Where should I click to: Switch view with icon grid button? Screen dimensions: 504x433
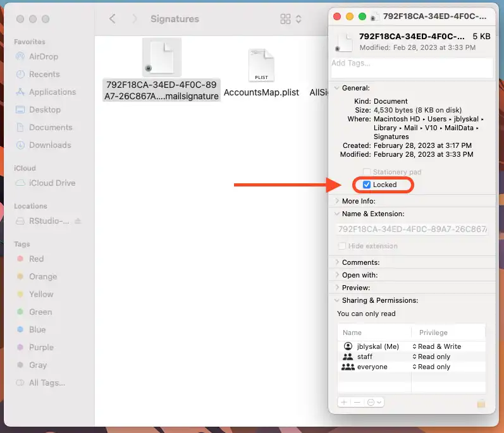[286, 19]
